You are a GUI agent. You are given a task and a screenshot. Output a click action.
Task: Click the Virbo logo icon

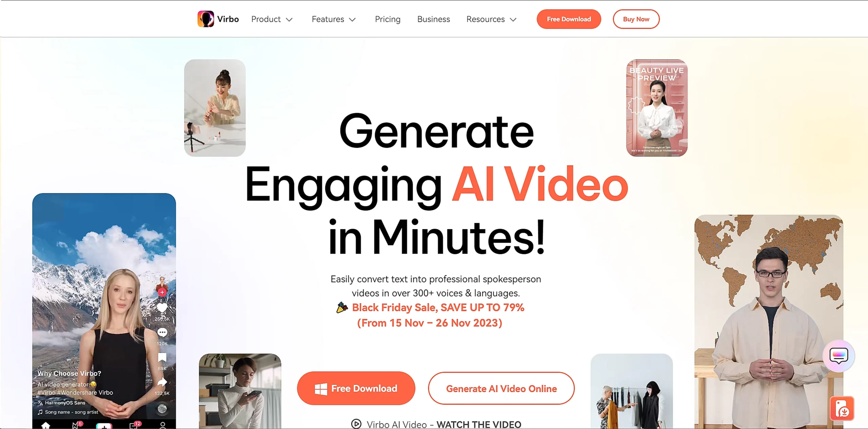tap(205, 19)
